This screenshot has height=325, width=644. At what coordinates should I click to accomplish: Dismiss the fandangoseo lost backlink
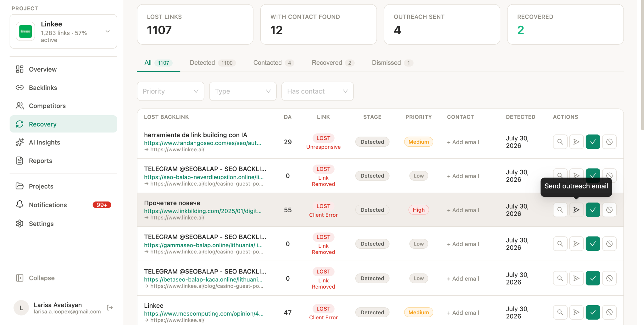609,142
